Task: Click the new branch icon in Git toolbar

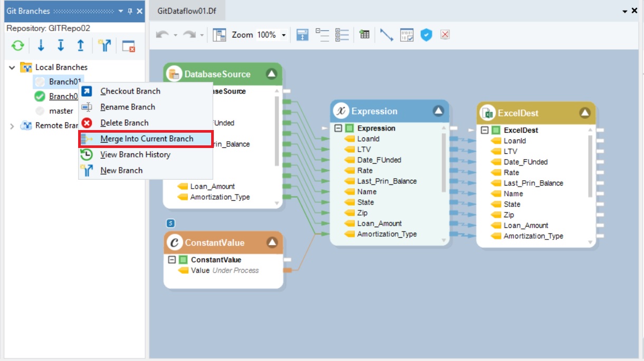Action: click(x=105, y=46)
